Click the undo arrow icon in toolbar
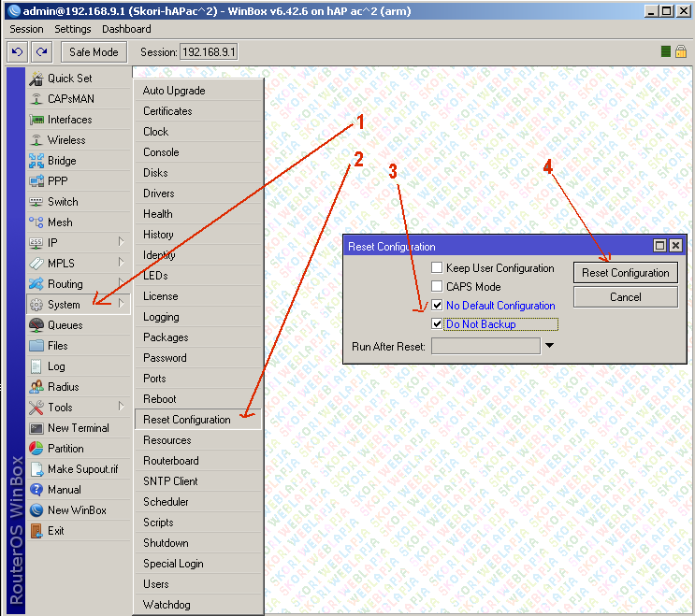The width and height of the screenshot is (695, 616). point(18,52)
